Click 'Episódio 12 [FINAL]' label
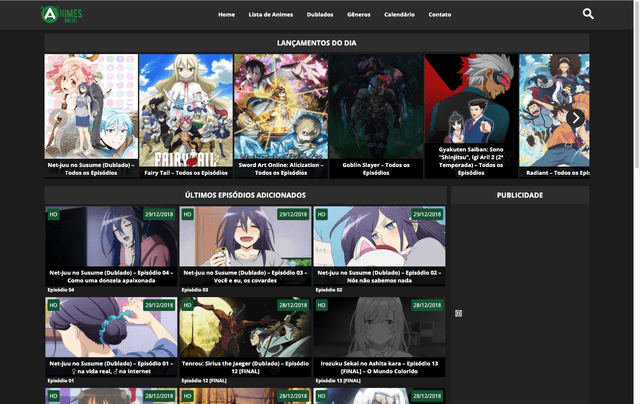The height and width of the screenshot is (404, 640). point(204,380)
